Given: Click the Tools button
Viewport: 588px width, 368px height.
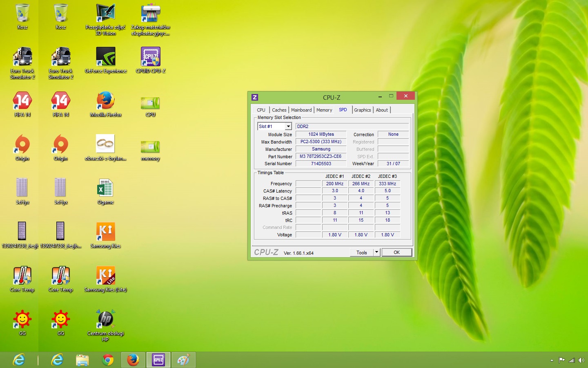Looking at the screenshot, I should (362, 252).
